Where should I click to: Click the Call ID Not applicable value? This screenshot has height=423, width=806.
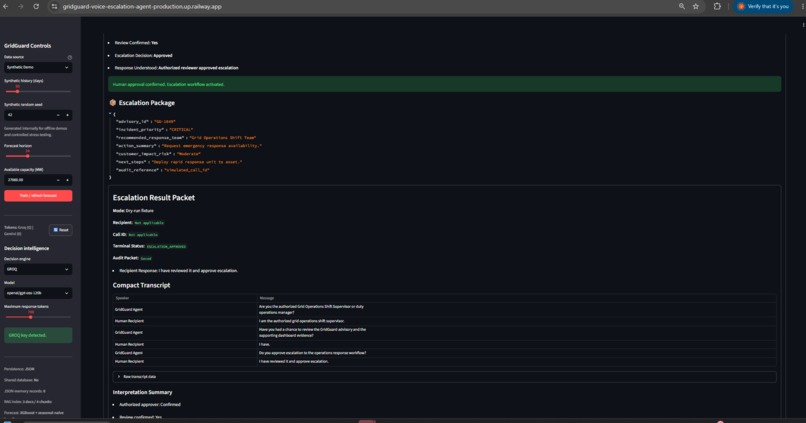click(143, 235)
